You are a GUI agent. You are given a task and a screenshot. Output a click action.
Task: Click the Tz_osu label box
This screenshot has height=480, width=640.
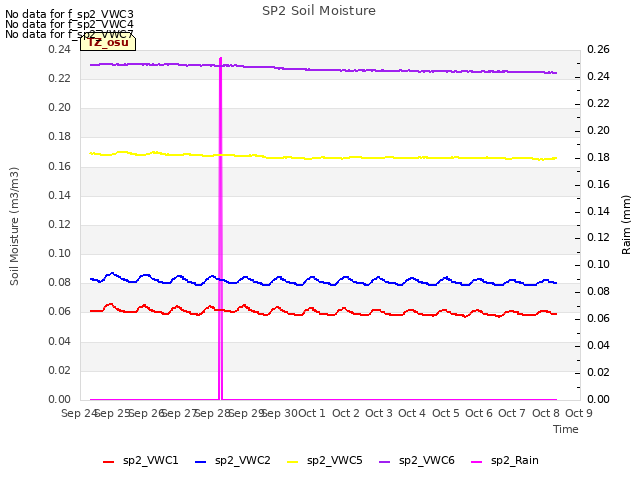coord(108,42)
